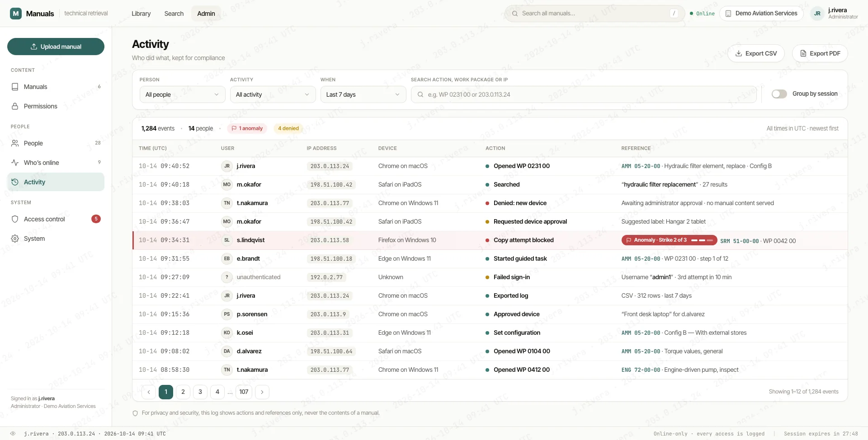Go to previous page with left chevron

(149, 392)
